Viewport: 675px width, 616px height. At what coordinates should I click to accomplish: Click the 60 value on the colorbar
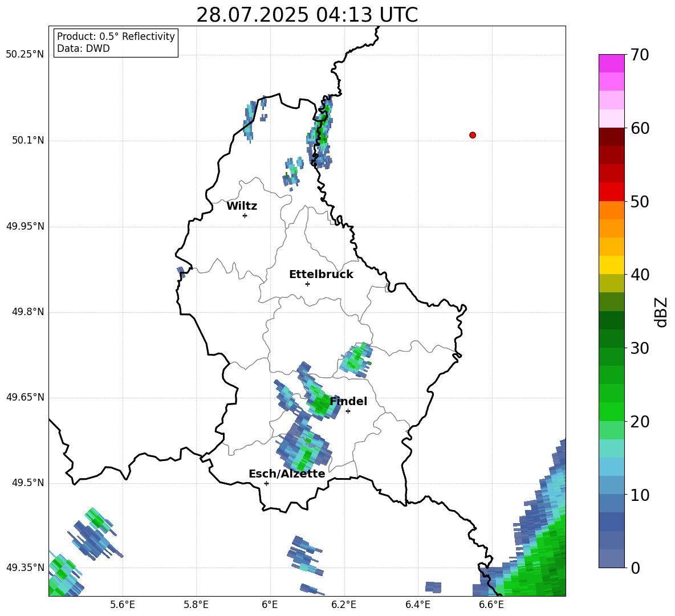tap(640, 128)
